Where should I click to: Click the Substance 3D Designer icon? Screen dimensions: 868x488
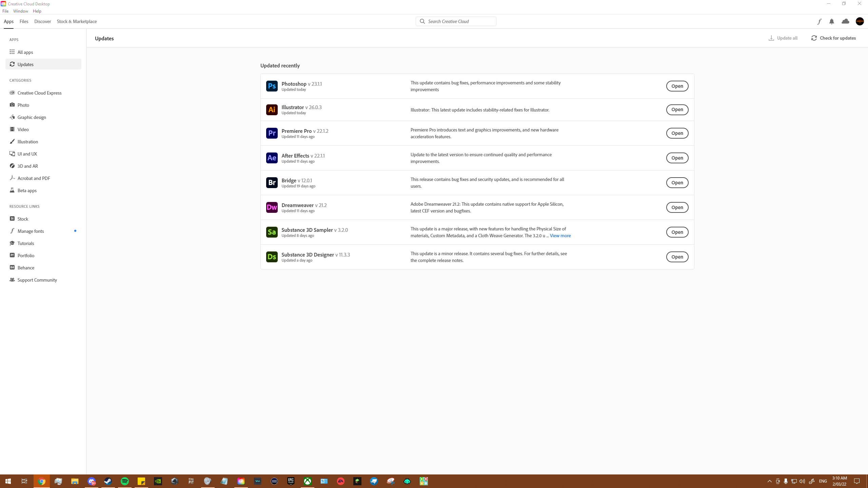coord(272,257)
